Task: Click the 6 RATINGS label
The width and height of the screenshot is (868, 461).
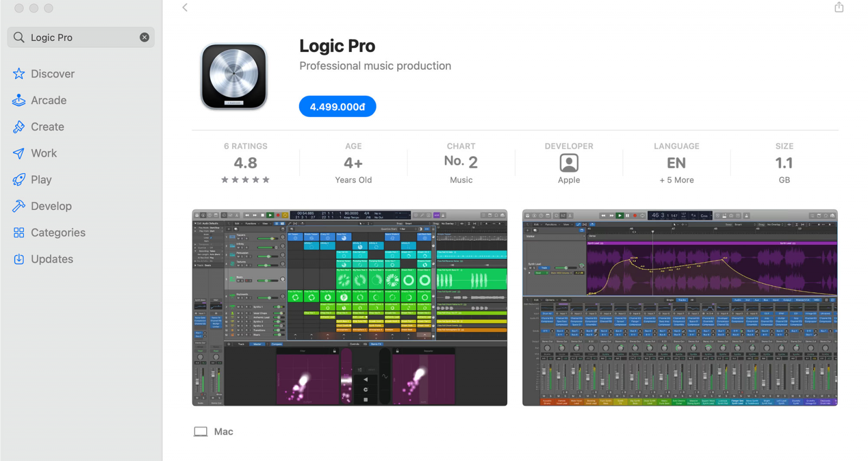Action: 245,146
